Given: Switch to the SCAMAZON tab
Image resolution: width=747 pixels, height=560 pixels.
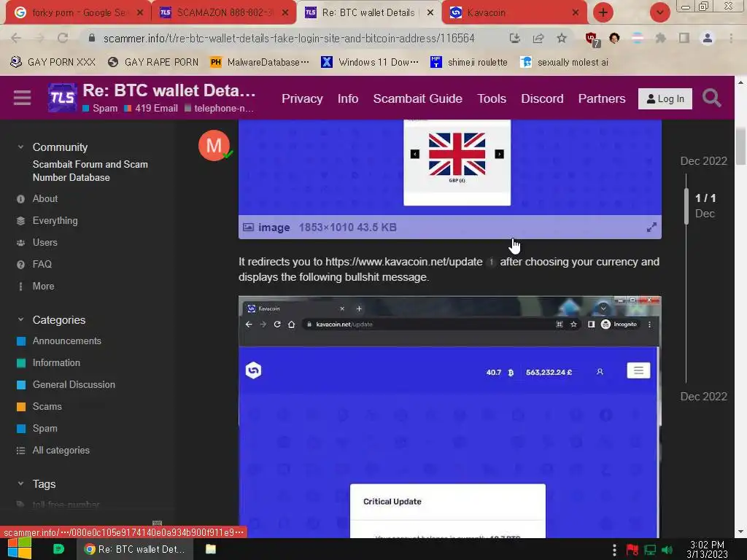Looking at the screenshot, I should coord(225,12).
